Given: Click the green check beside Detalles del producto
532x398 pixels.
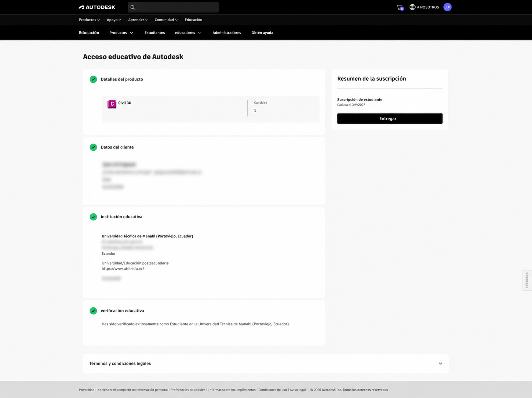Looking at the screenshot, I should tap(93, 79).
